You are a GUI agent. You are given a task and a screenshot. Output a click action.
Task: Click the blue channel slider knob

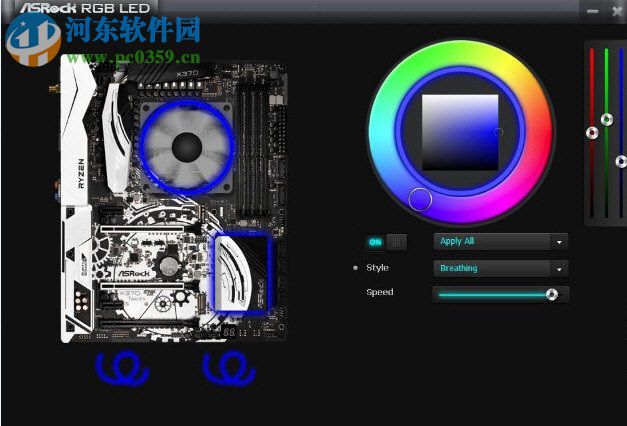621,162
